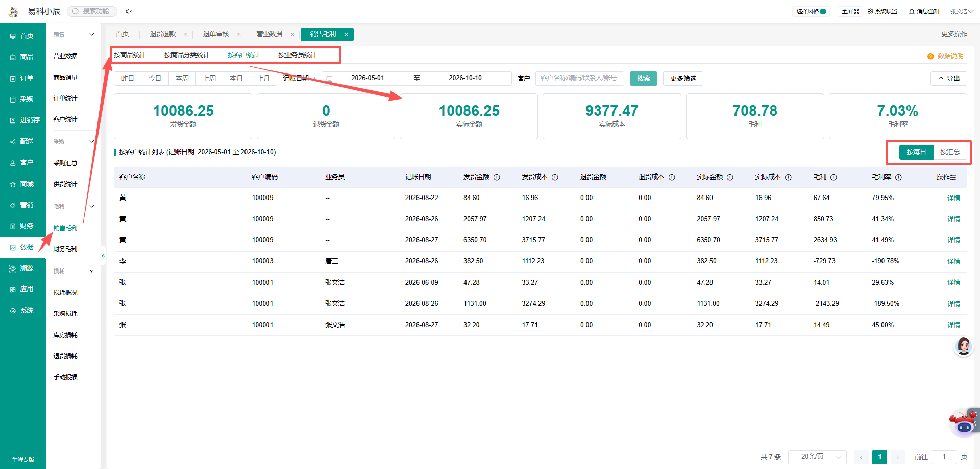The height and width of the screenshot is (469, 980).
Task: Collapse the 毛利 submenu group
Action: (x=92, y=206)
